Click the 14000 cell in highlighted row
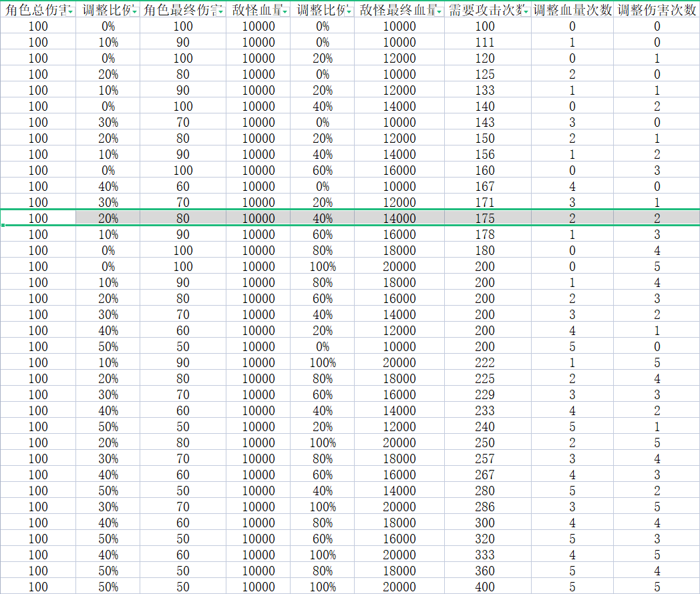The image size is (700, 594). [x=399, y=218]
